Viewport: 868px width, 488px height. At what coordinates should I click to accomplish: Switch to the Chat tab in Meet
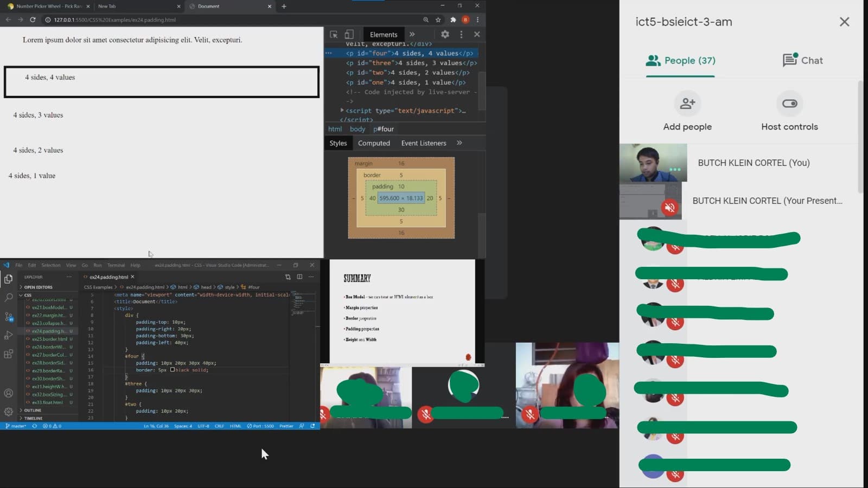802,60
